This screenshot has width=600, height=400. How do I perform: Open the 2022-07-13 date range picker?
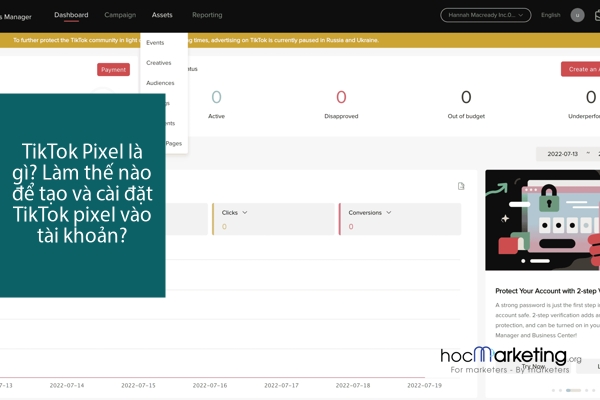(567, 154)
